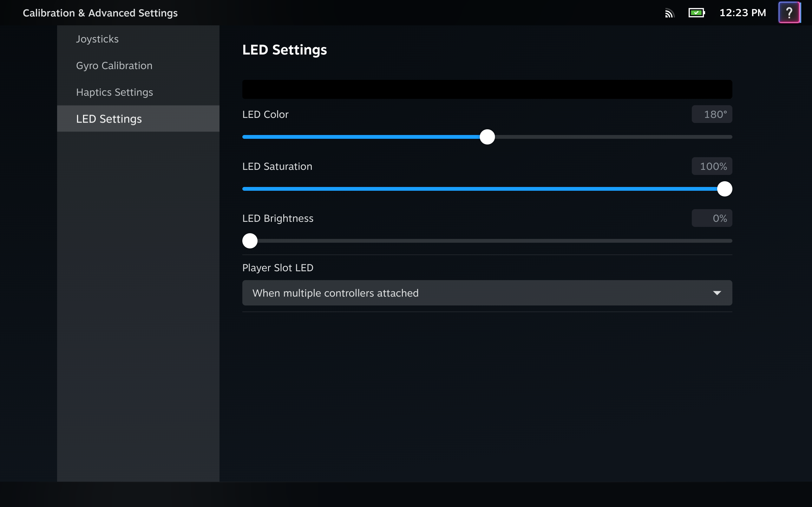Click the 12:23 PM clock

pos(743,13)
